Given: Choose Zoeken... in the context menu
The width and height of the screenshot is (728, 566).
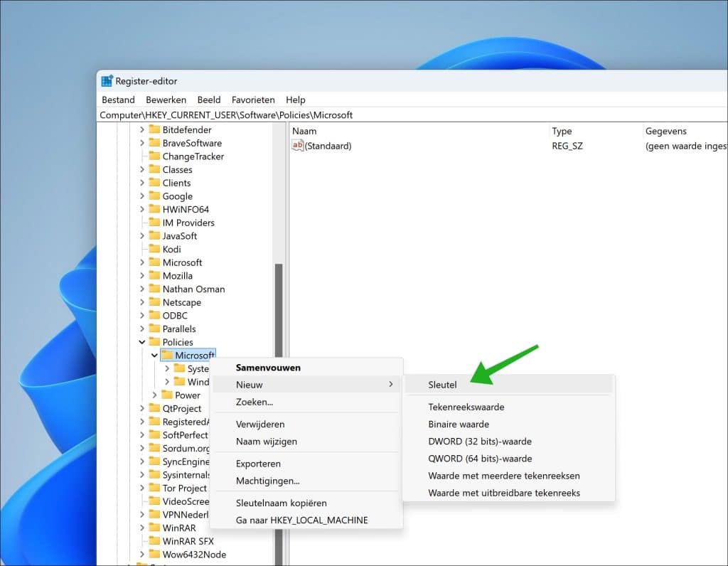Looking at the screenshot, I should pos(306,402).
